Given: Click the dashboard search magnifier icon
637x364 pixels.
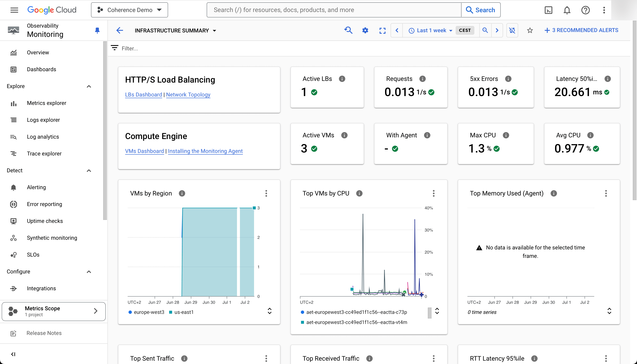Looking at the screenshot, I should (348, 30).
